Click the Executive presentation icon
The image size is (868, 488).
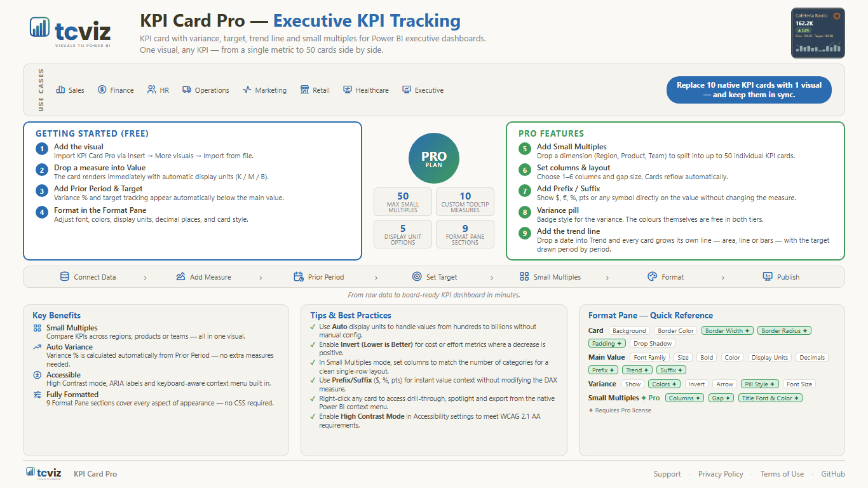coord(407,90)
